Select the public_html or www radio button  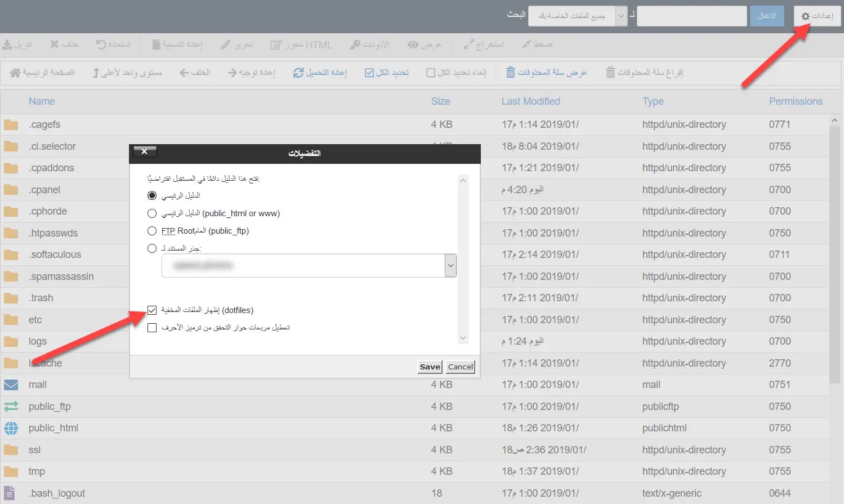151,213
